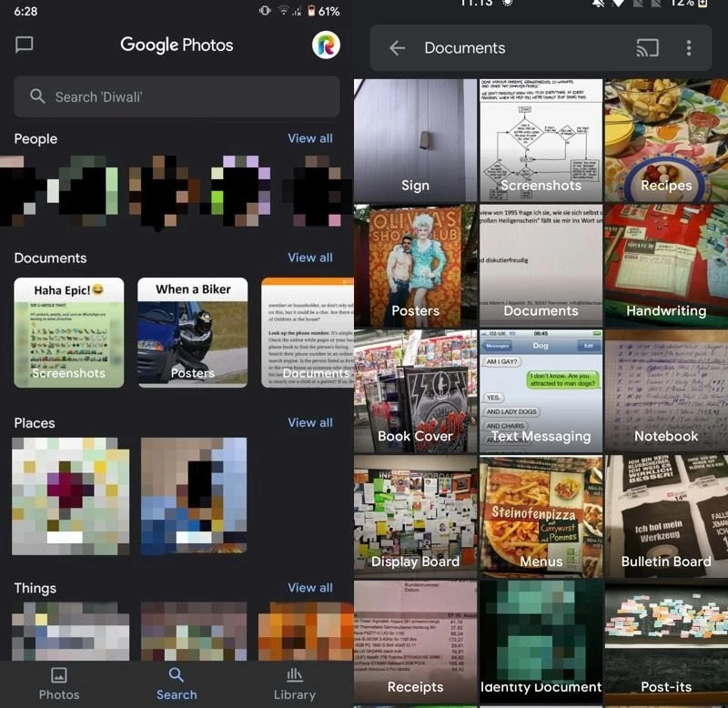Go back with the Documents back arrow
Image resolution: width=728 pixels, height=708 pixels.
tap(397, 48)
